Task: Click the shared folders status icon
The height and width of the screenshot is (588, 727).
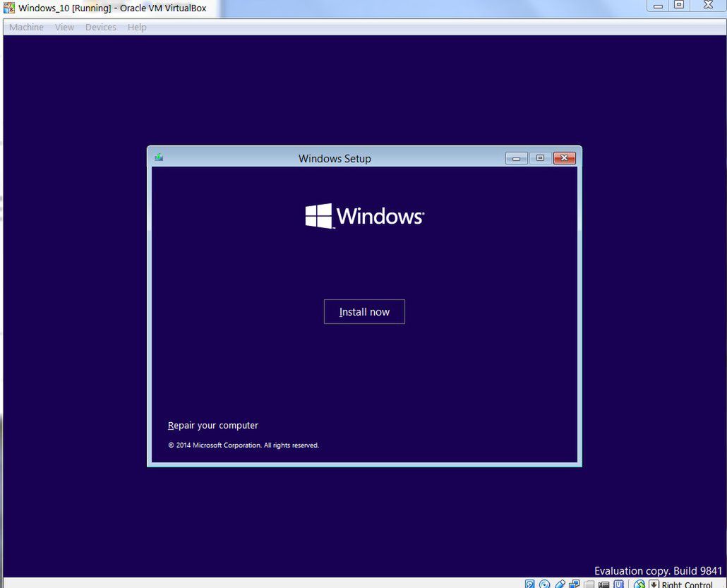Action: 589,584
